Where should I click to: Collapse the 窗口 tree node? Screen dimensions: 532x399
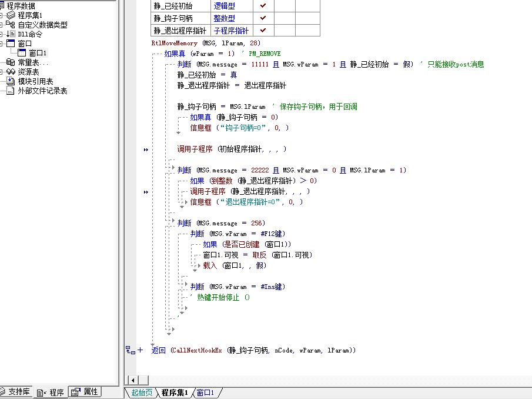(2, 44)
